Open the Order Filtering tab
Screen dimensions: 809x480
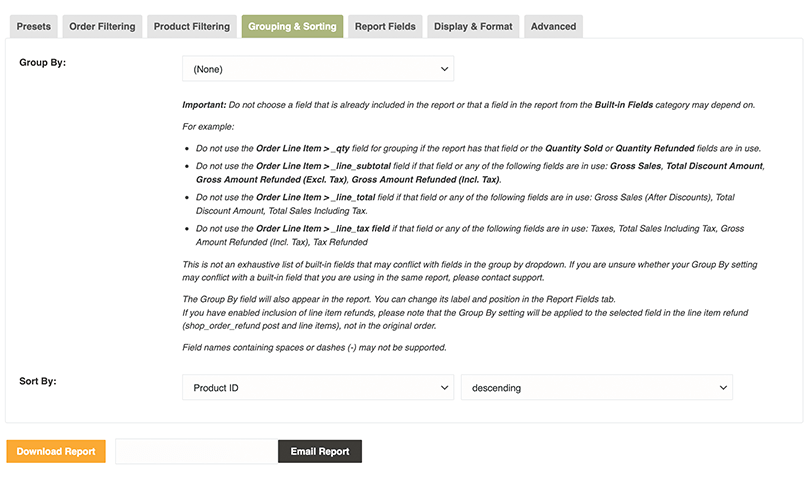tap(103, 27)
